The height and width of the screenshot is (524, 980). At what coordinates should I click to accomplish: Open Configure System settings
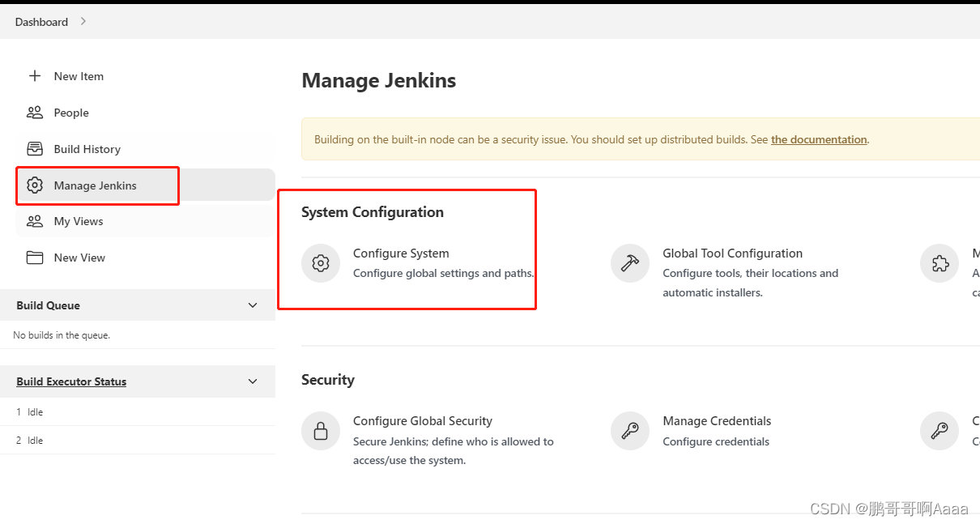click(x=401, y=253)
